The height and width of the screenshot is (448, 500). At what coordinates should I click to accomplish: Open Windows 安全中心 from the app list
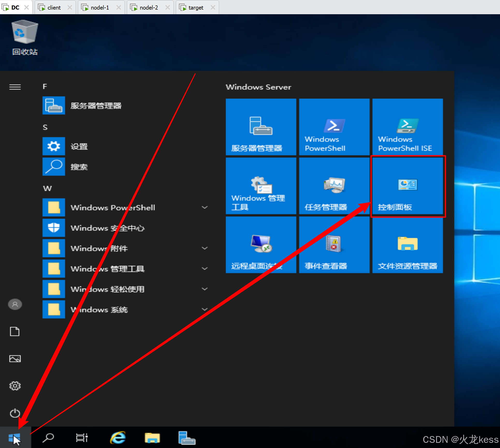[x=107, y=228]
